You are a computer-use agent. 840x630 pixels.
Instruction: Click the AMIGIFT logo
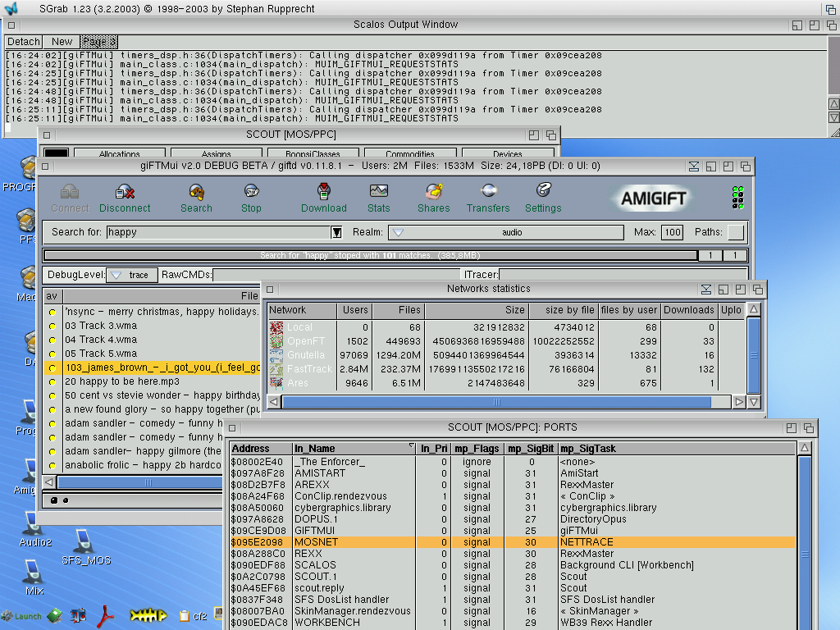click(x=653, y=199)
